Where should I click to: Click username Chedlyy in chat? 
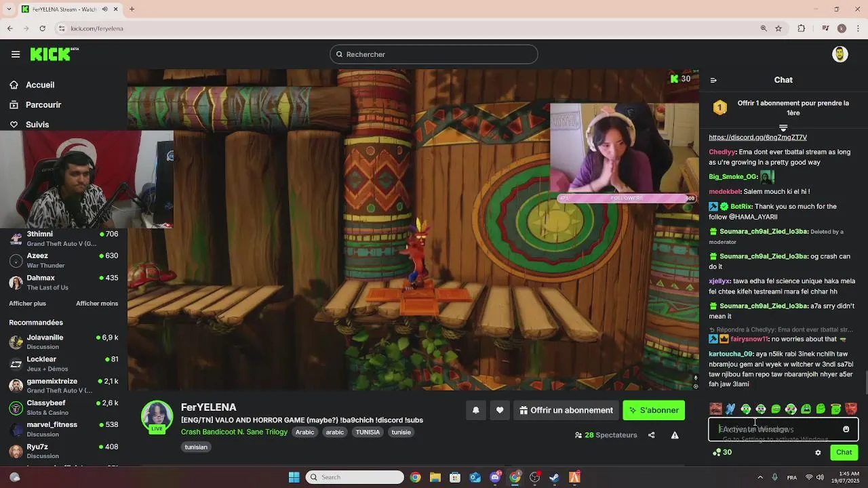click(722, 152)
